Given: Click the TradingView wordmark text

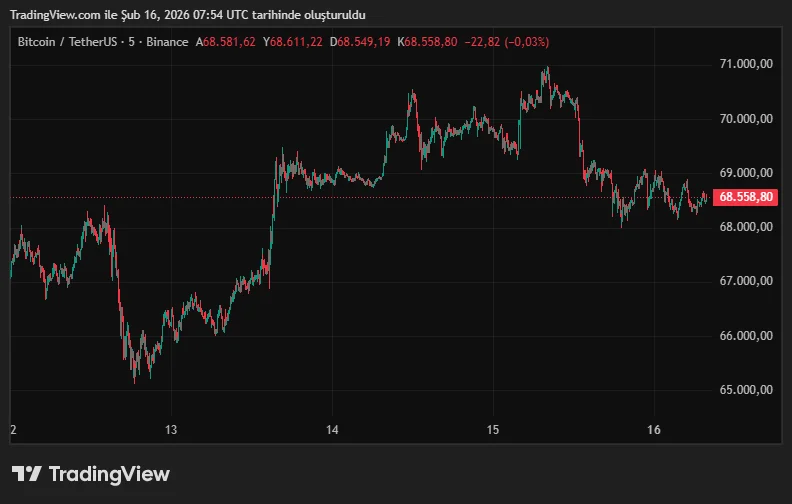Looking at the screenshot, I should pyautogui.click(x=109, y=474).
